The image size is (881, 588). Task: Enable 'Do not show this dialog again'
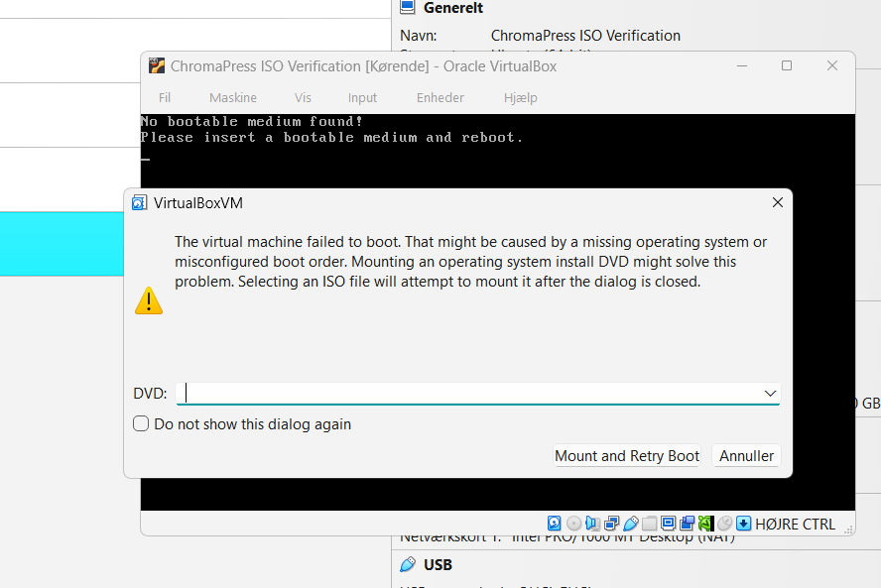click(141, 423)
